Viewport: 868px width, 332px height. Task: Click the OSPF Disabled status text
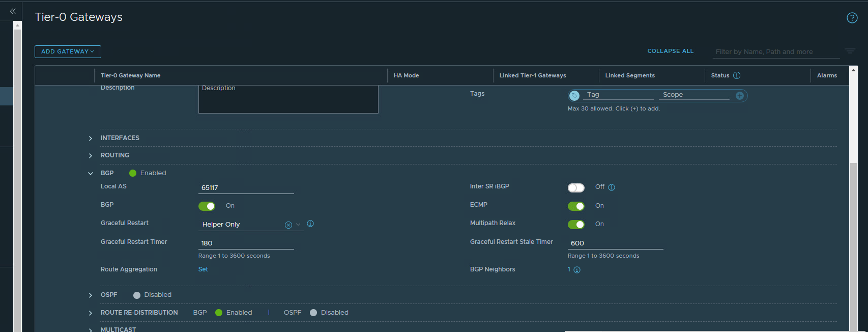(x=158, y=295)
